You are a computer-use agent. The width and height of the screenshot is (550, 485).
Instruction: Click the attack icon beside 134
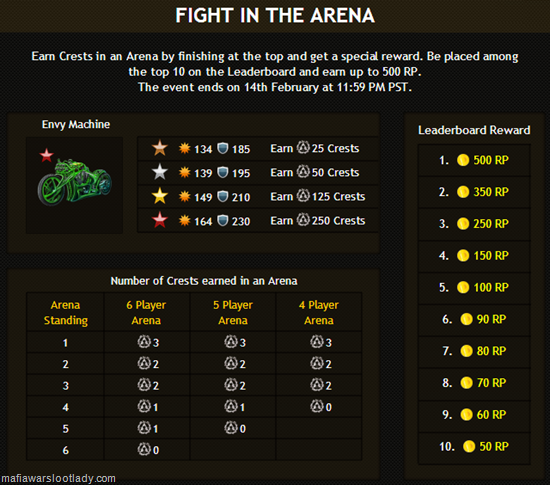point(185,148)
